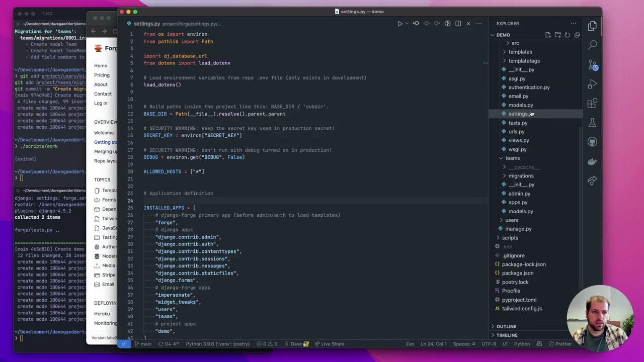Collapse all folders in explorer
This screenshot has height=362, width=644.
click(x=577, y=35)
